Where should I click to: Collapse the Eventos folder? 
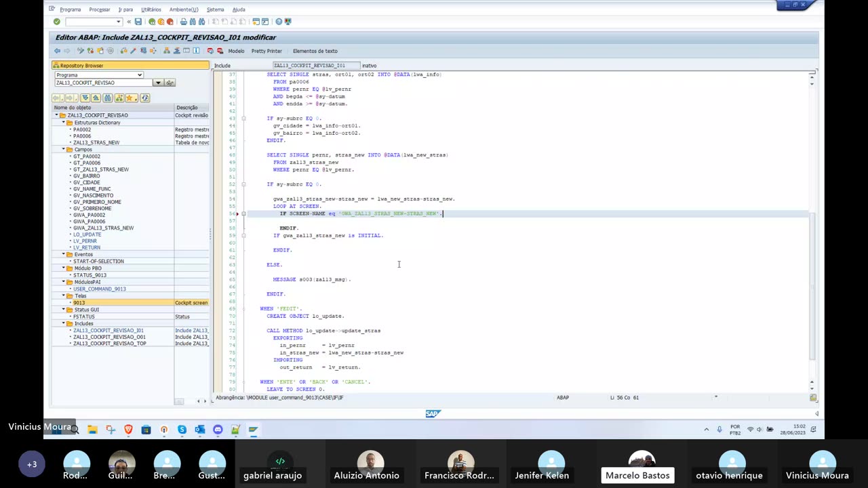(x=63, y=254)
